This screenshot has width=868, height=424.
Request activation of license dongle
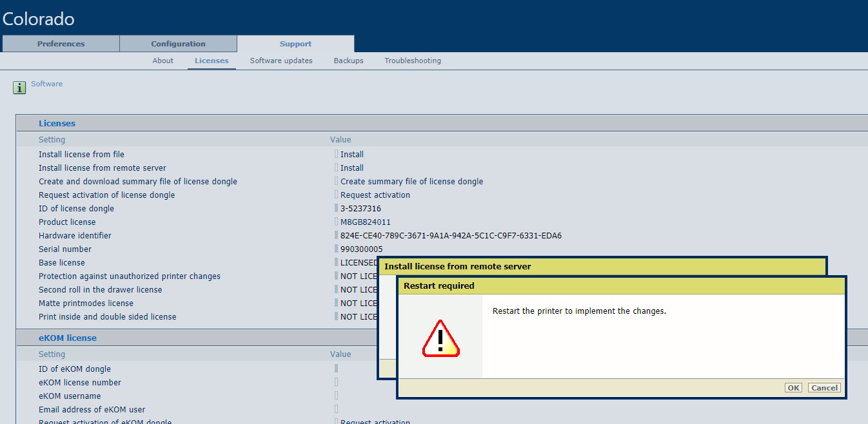coord(375,195)
